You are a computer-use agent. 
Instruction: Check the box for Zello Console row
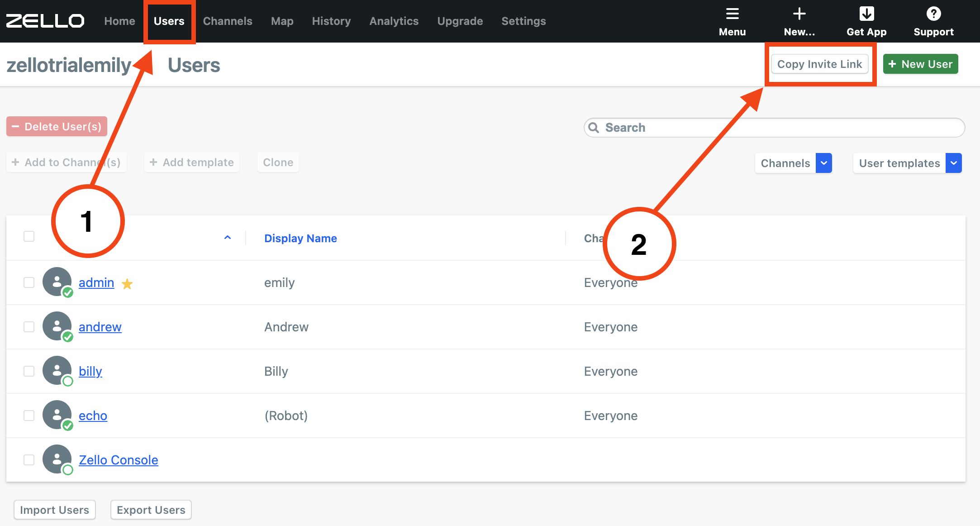pyautogui.click(x=29, y=460)
